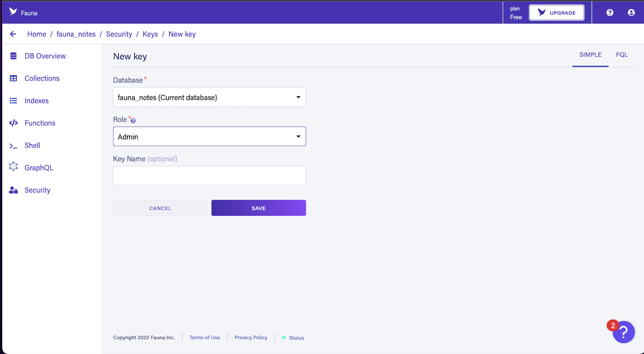
Task: Open the floating help chat bubble
Action: (623, 332)
